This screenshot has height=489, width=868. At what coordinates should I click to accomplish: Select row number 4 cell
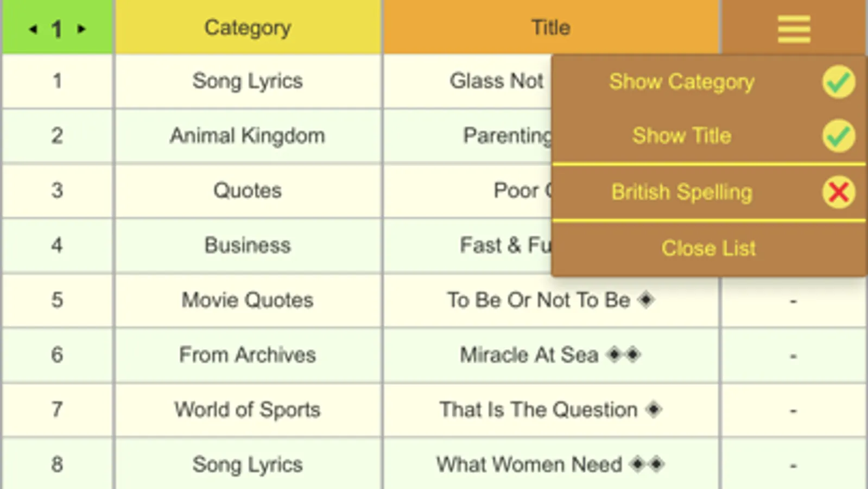[x=57, y=245]
